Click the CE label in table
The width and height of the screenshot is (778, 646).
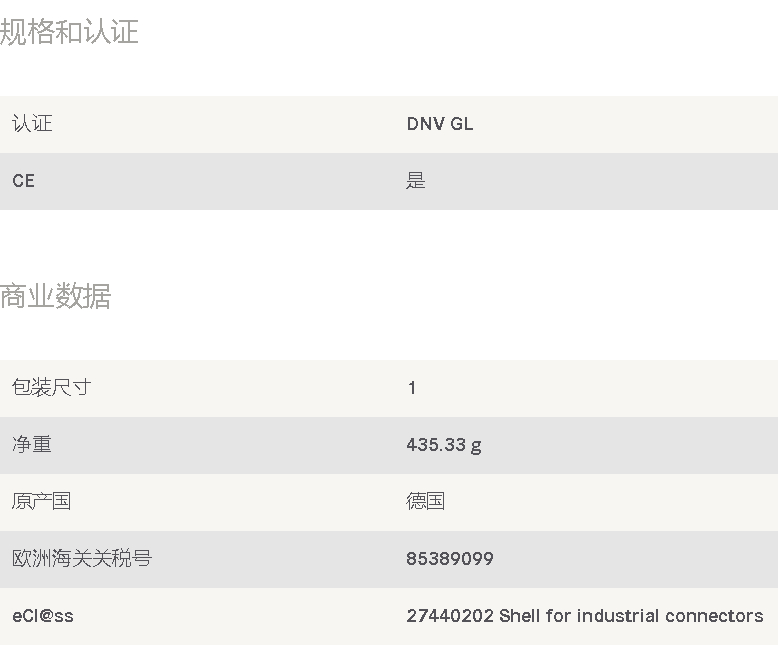click(x=23, y=181)
